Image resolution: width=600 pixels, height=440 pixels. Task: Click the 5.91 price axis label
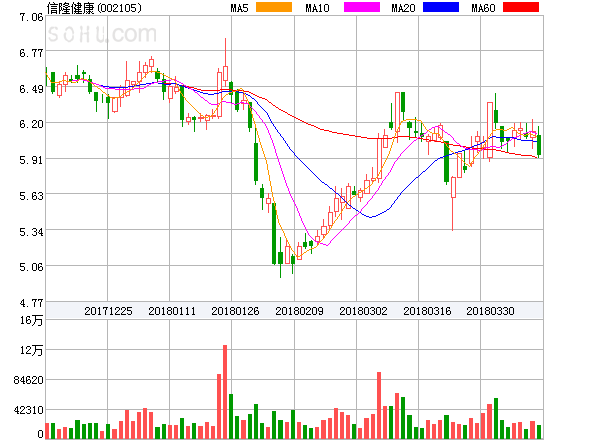click(31, 160)
